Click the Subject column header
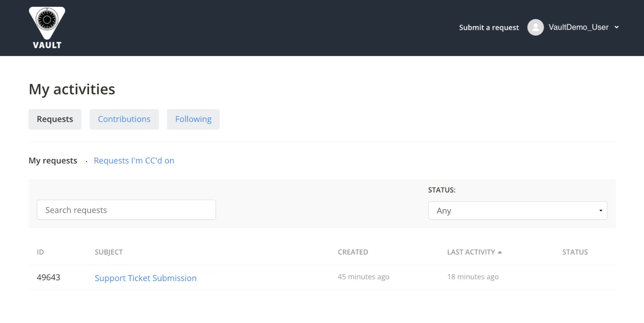 [109, 252]
